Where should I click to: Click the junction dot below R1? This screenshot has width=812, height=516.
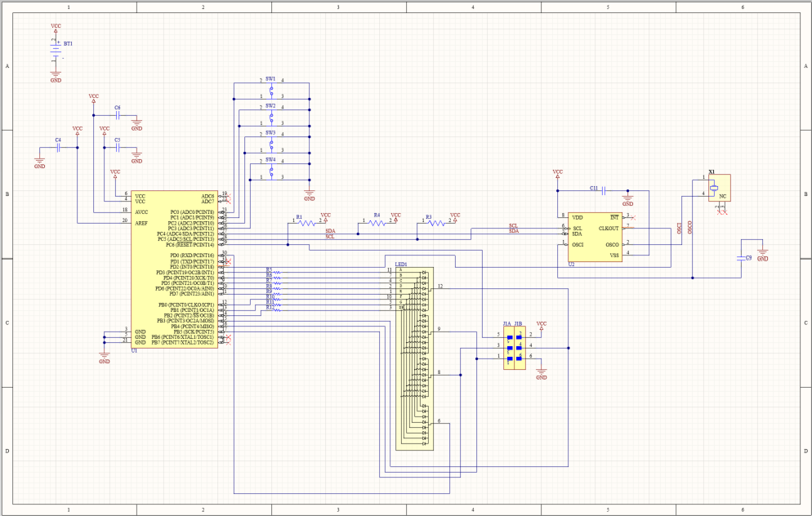click(288, 245)
